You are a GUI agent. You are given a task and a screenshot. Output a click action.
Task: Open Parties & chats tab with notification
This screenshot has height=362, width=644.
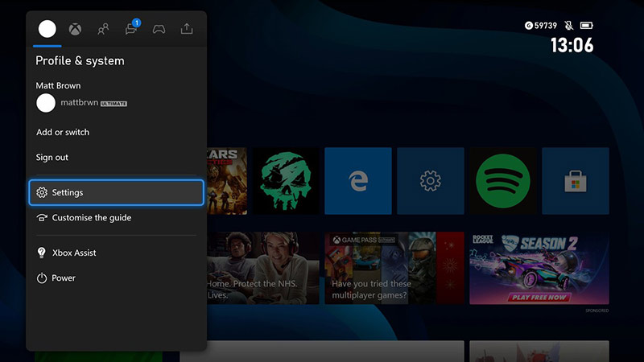pos(131,29)
